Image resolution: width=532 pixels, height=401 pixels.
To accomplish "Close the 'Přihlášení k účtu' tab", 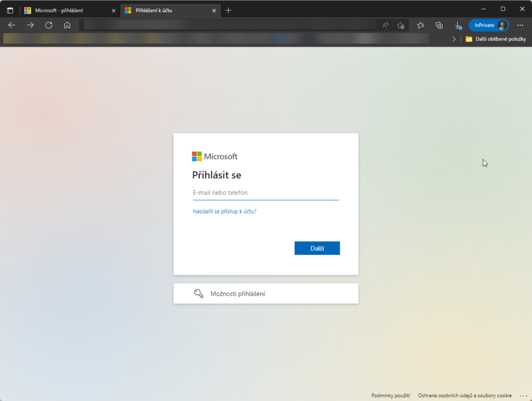I will click(214, 10).
